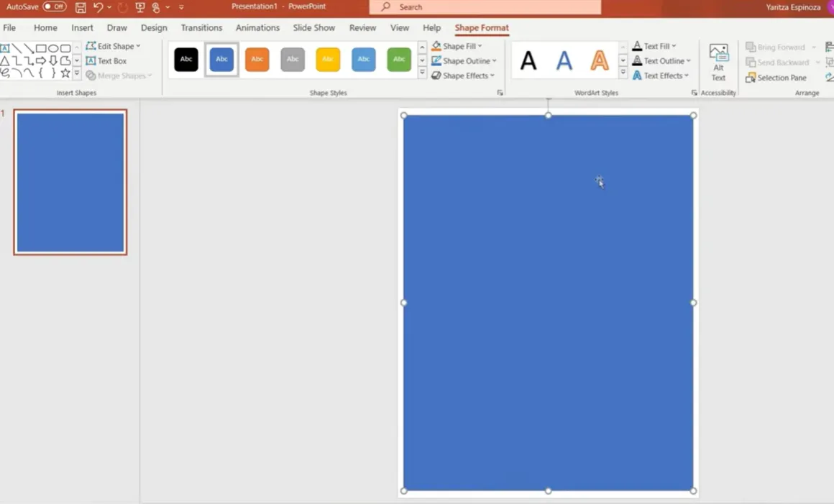
Task: Insert a Text Box
Action: pos(106,61)
